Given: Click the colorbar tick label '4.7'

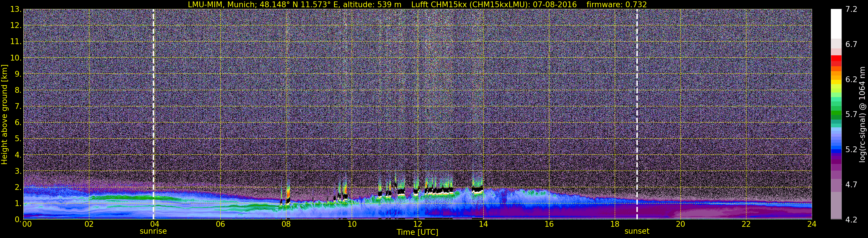Looking at the screenshot, I should point(851,184).
